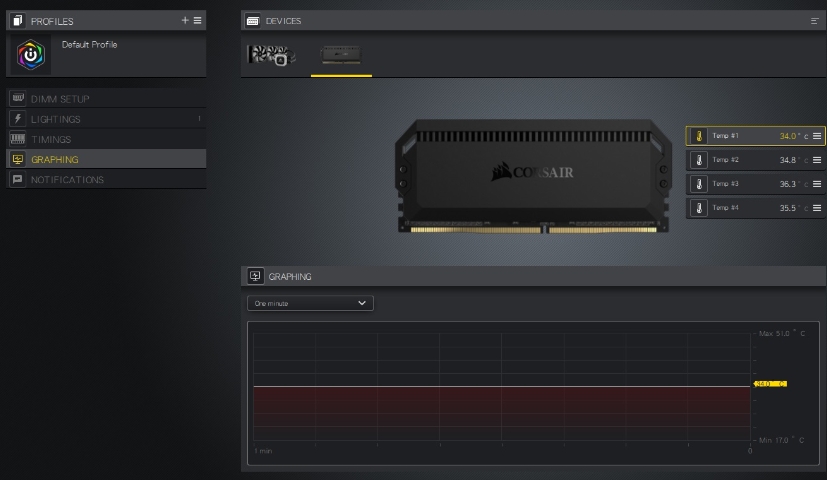The width and height of the screenshot is (827, 480).
Task: Click the Devices panel keyboard icon
Action: 253,21
